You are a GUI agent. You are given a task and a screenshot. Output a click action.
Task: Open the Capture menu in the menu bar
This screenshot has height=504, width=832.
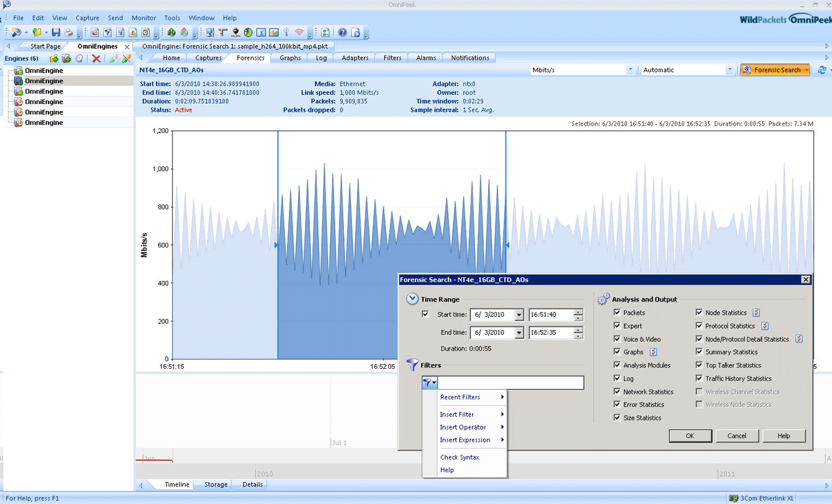(87, 18)
